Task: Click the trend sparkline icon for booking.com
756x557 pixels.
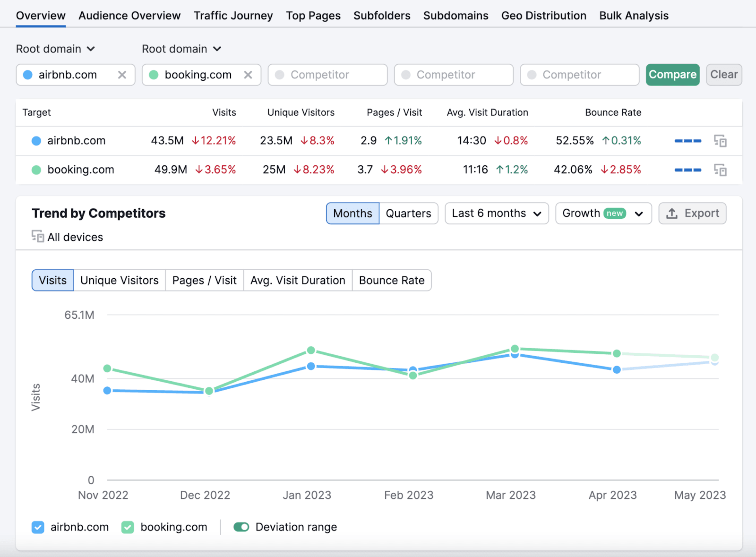Action: pyautogui.click(x=687, y=170)
